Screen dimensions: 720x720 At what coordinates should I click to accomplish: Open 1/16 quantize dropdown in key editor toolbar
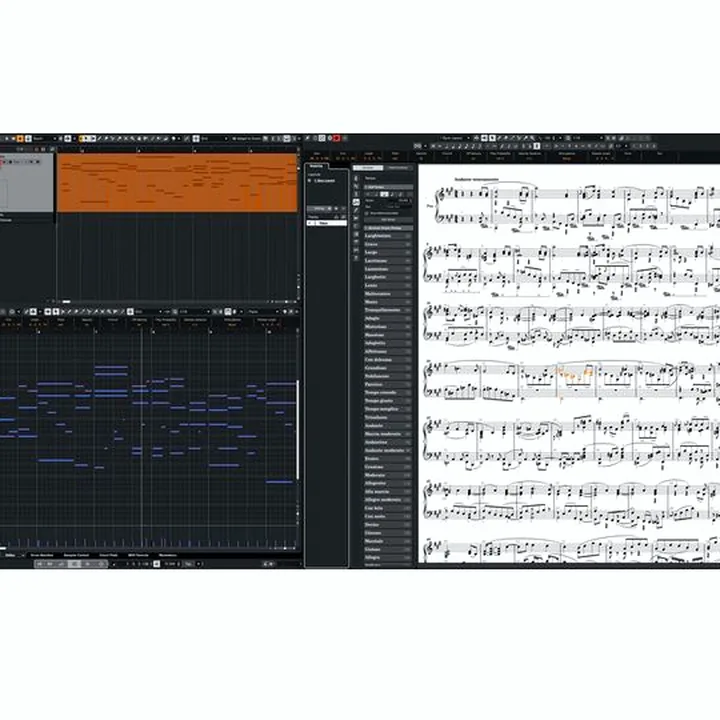pyautogui.click(x=194, y=312)
